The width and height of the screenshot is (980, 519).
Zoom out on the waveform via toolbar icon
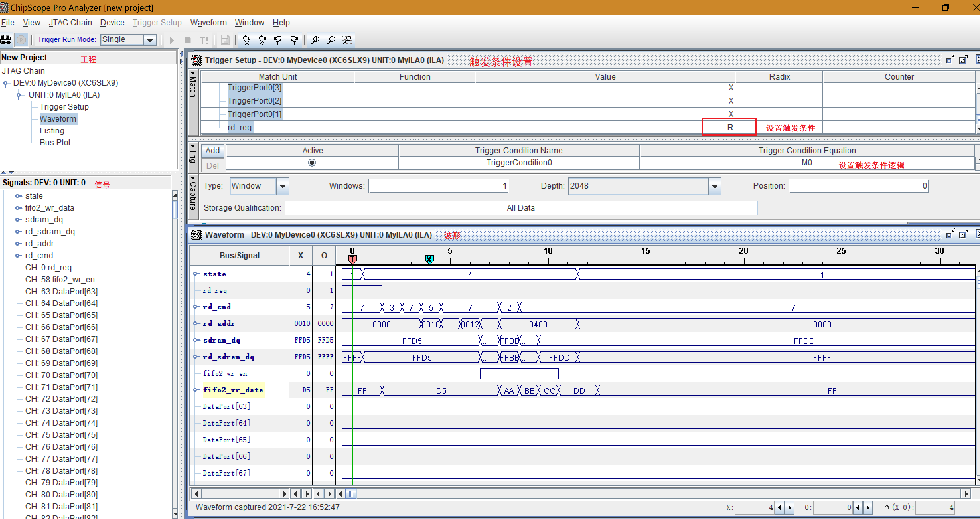pos(331,40)
